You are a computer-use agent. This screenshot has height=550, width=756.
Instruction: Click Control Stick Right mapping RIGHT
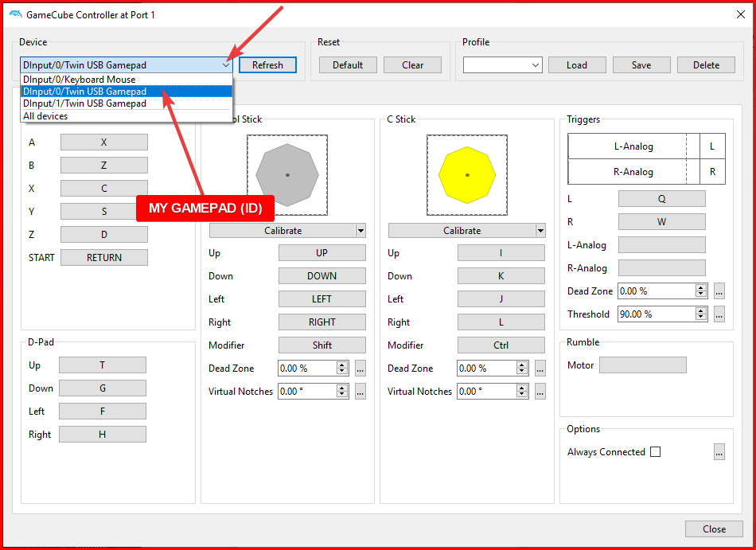tap(322, 322)
